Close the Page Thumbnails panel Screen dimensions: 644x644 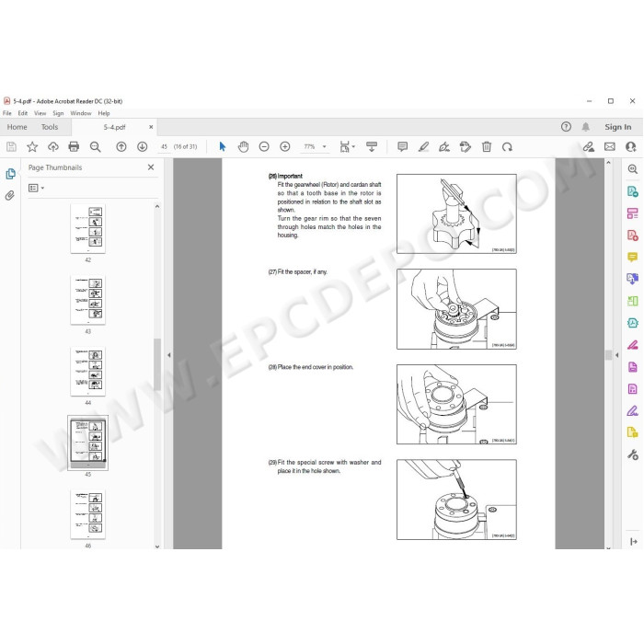point(151,167)
